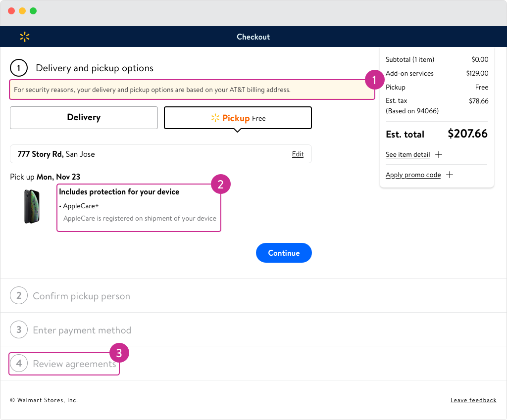Click the green macOS fullscreen button
The height and width of the screenshot is (420, 507).
pos(33,11)
